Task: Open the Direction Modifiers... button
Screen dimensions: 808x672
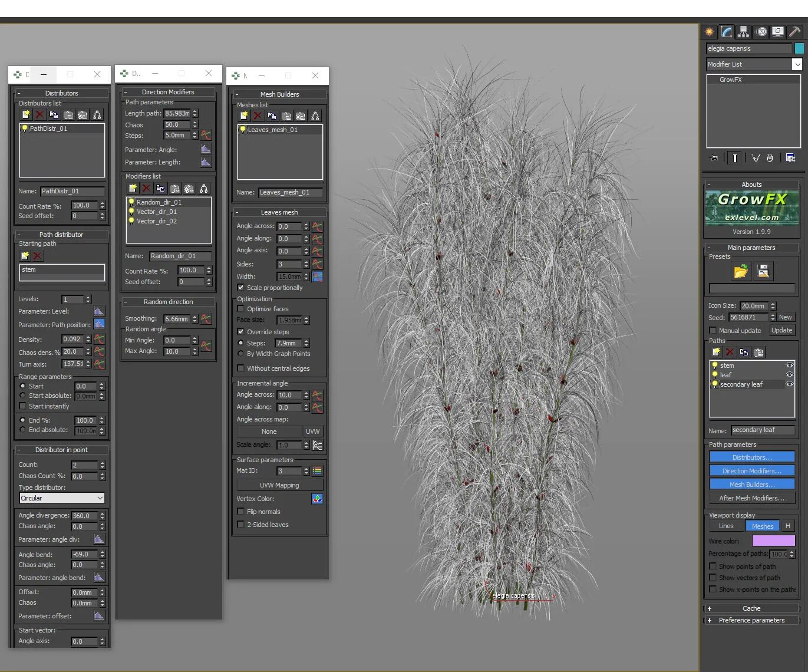Action: [x=752, y=471]
